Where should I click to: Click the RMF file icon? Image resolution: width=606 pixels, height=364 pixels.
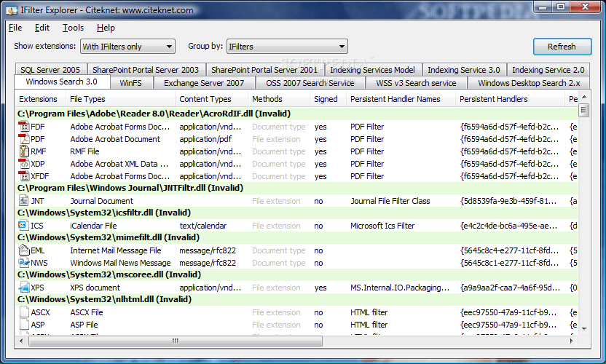coord(24,151)
